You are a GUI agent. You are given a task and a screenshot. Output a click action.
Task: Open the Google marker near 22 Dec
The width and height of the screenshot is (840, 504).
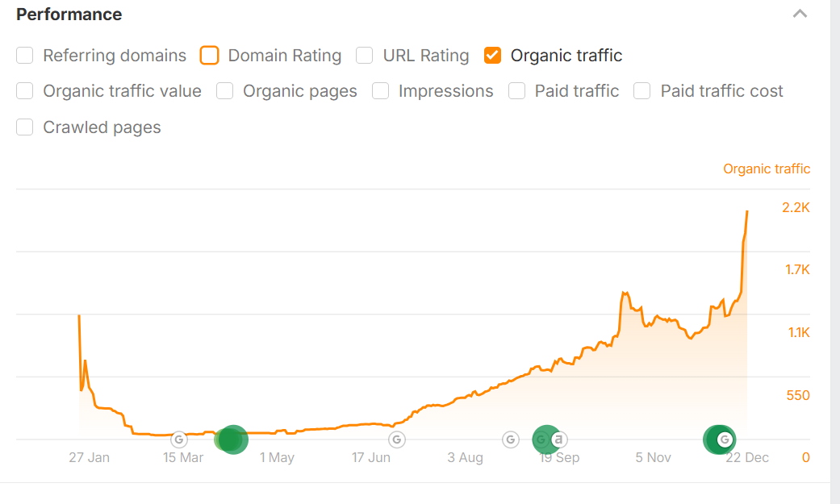tap(725, 439)
